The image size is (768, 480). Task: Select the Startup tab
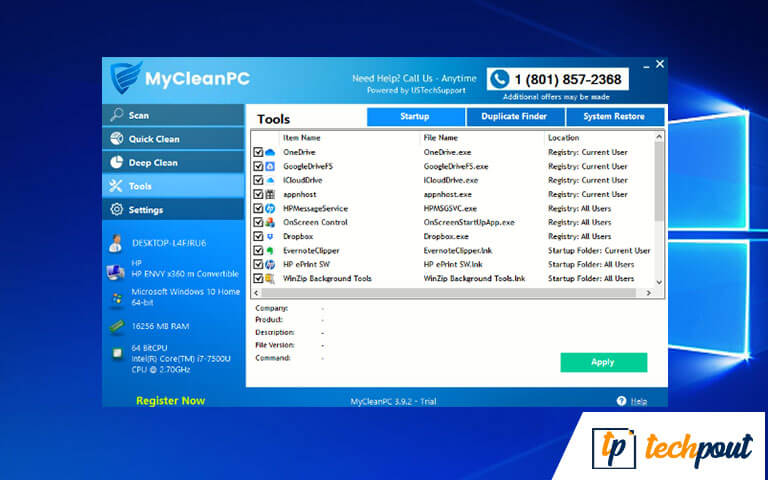coord(414,117)
